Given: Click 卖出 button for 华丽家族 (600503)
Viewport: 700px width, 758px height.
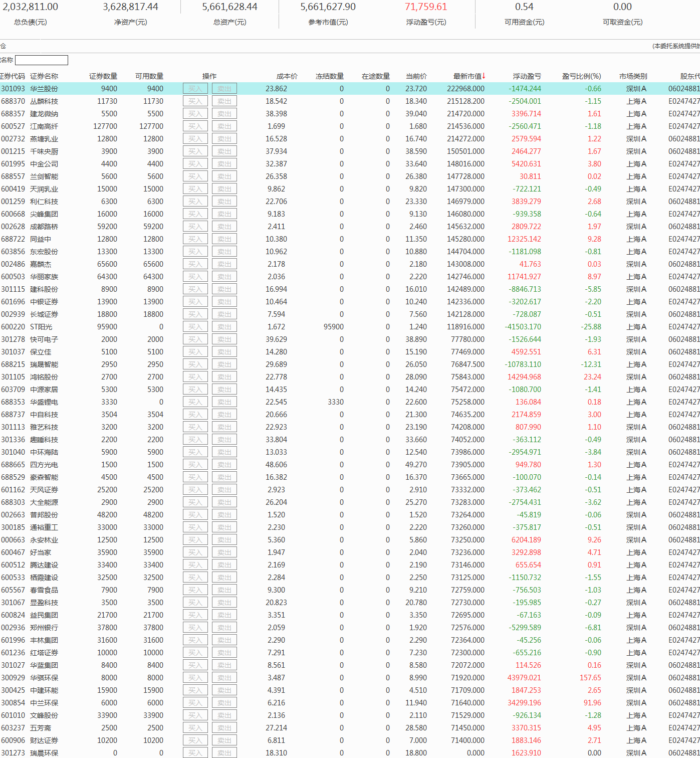Looking at the screenshot, I should point(224,277).
